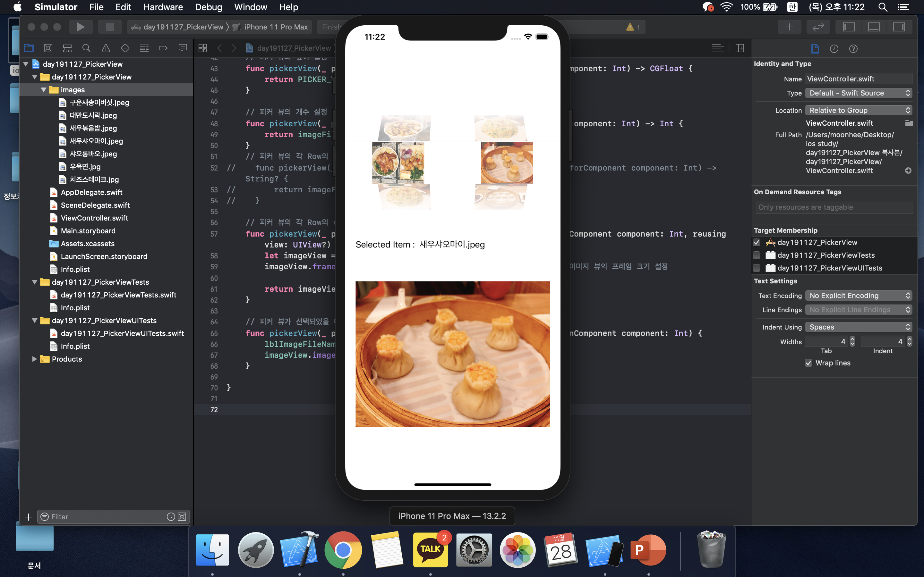Enable day191127_PickerViewTests target membership

tap(757, 255)
